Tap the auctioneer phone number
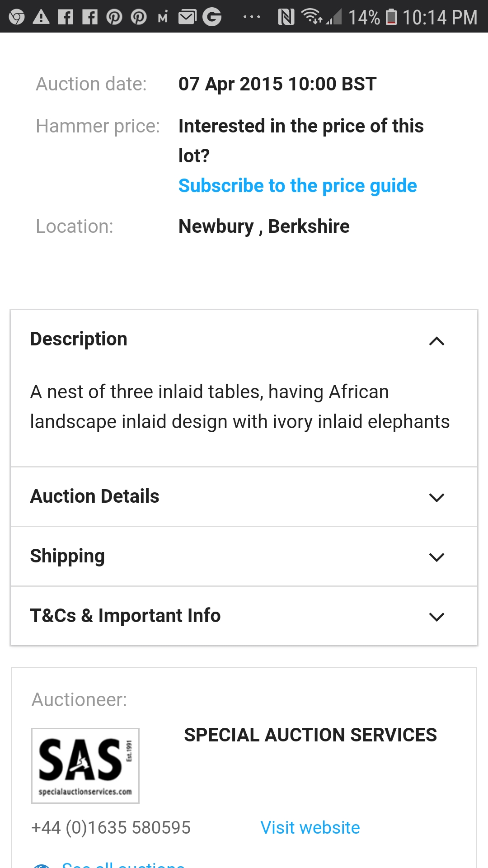This screenshot has height=868, width=488. coord(111,828)
